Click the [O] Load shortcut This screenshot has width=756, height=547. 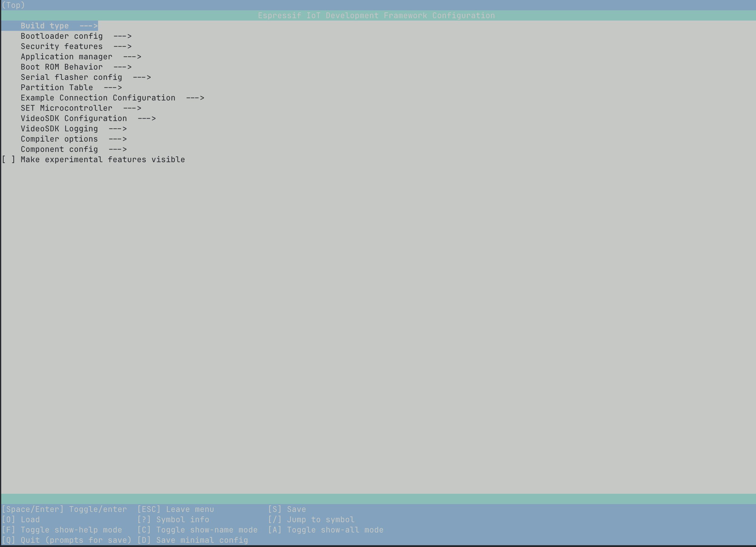click(x=21, y=520)
